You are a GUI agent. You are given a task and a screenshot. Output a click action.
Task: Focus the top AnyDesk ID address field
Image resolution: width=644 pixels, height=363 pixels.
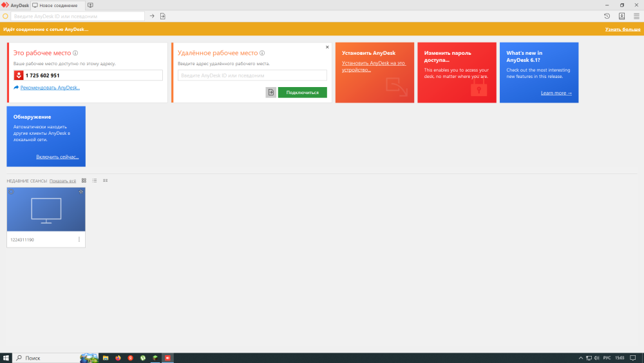[78, 16]
